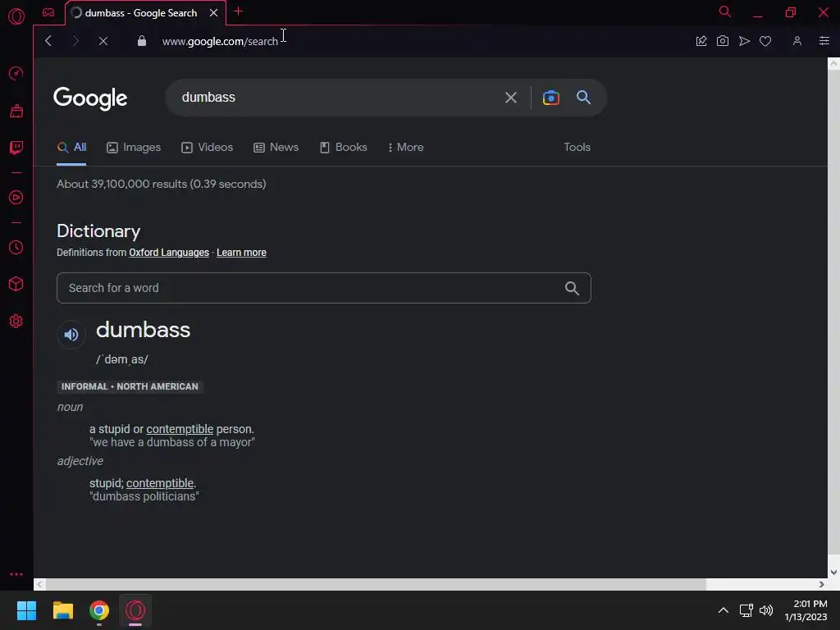Open the Player sidebar icon

[x=16, y=197]
